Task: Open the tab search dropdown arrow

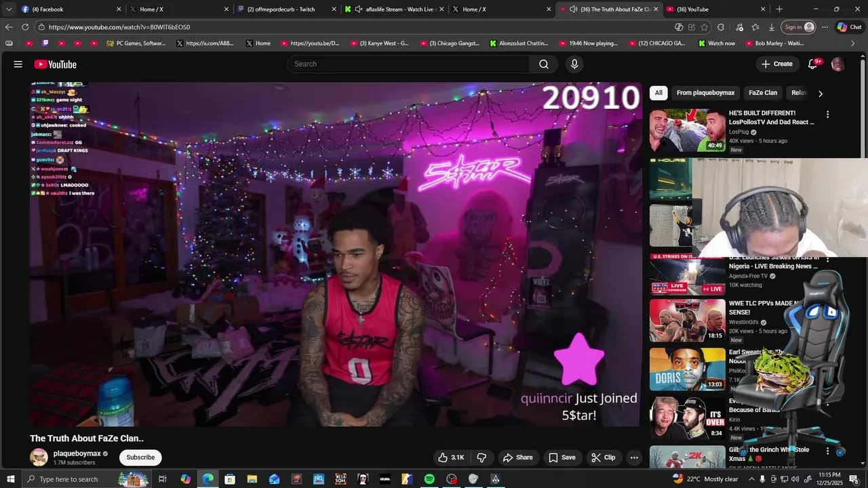Action: [x=9, y=9]
